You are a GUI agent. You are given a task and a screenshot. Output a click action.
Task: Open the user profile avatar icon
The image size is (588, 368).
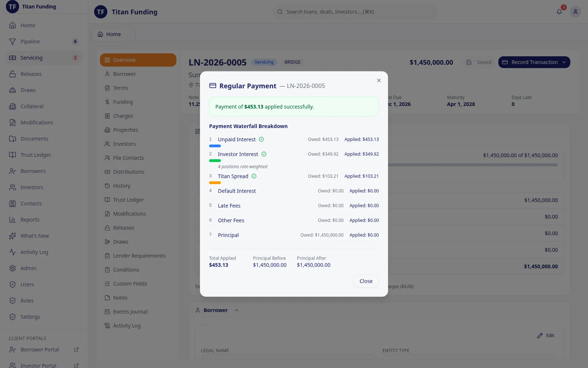(576, 12)
